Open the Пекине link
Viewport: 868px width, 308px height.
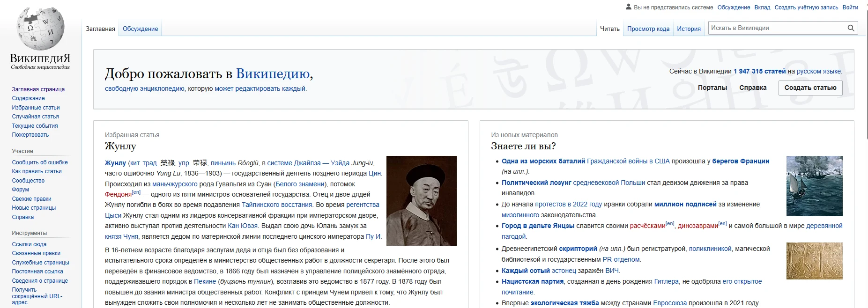(205, 281)
